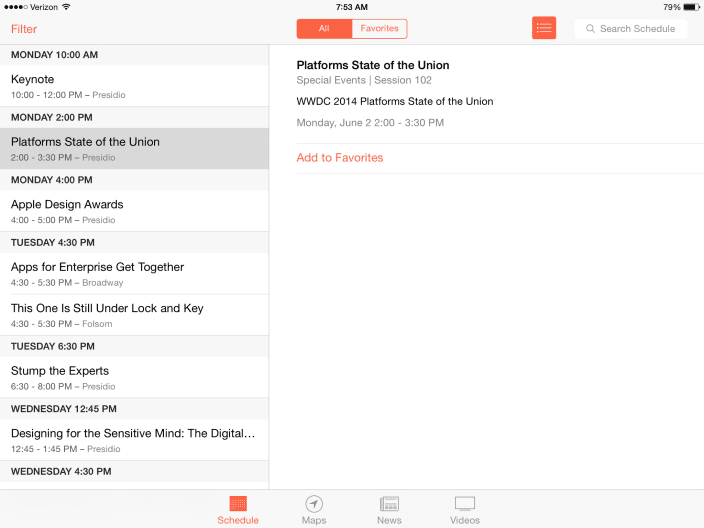Switch to All sessions segment
The width and height of the screenshot is (704, 528).
(324, 29)
